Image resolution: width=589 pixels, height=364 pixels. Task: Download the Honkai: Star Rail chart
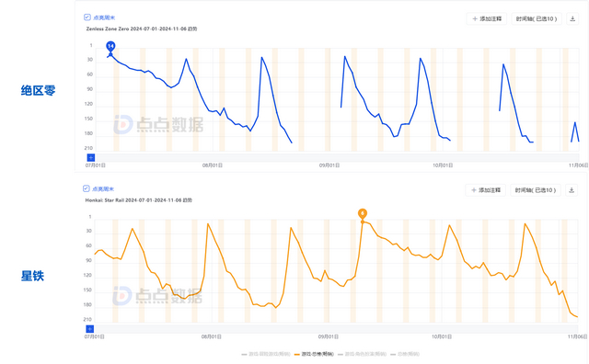click(572, 190)
